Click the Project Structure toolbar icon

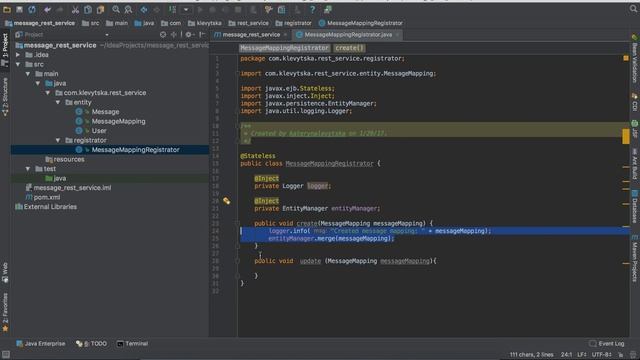coord(282,9)
